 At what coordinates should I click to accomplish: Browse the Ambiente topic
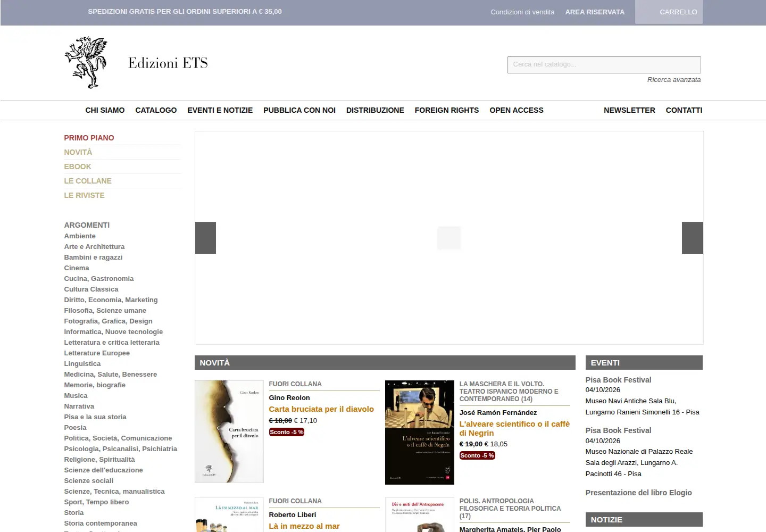80,236
